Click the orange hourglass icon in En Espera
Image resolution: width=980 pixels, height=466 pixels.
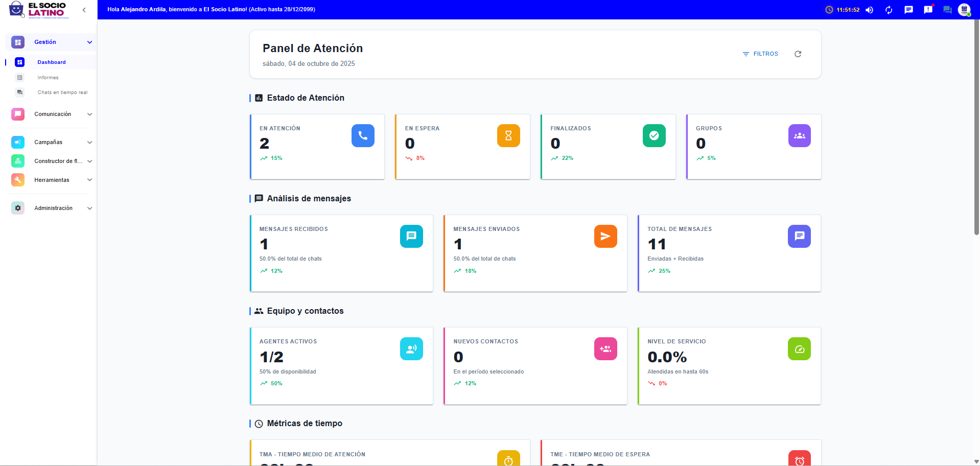tap(508, 136)
